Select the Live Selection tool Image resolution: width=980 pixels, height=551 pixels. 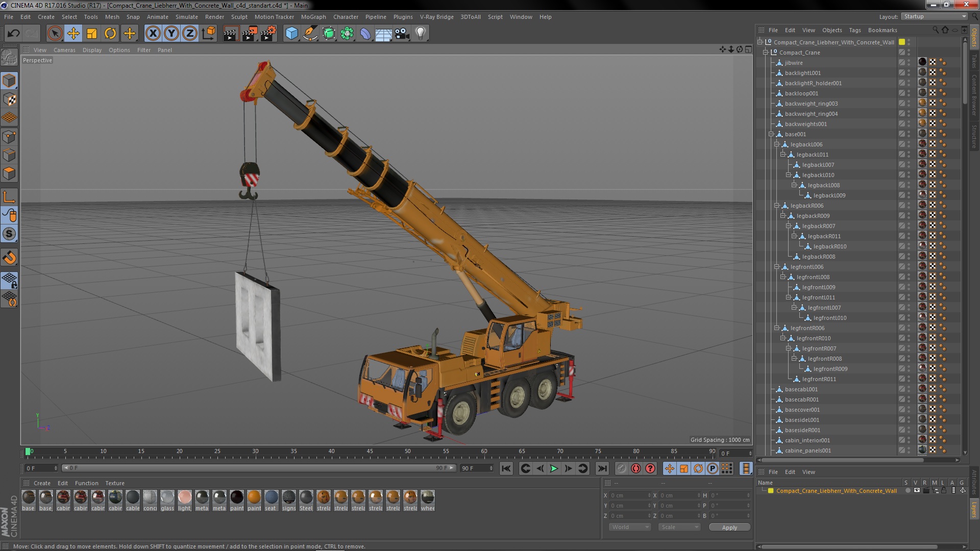pyautogui.click(x=55, y=34)
